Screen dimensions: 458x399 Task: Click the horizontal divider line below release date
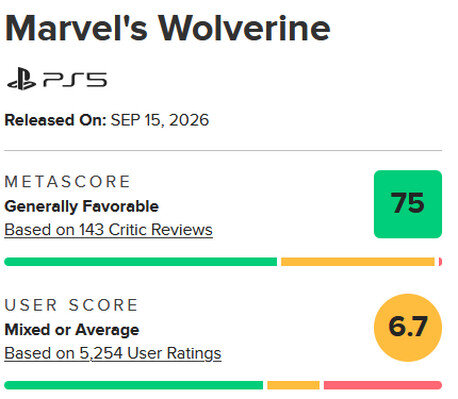(223, 150)
